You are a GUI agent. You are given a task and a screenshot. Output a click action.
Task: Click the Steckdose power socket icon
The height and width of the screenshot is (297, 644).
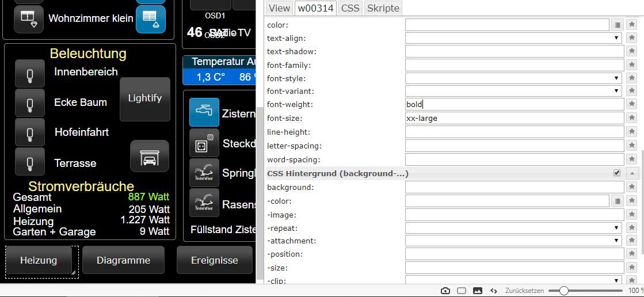click(204, 143)
